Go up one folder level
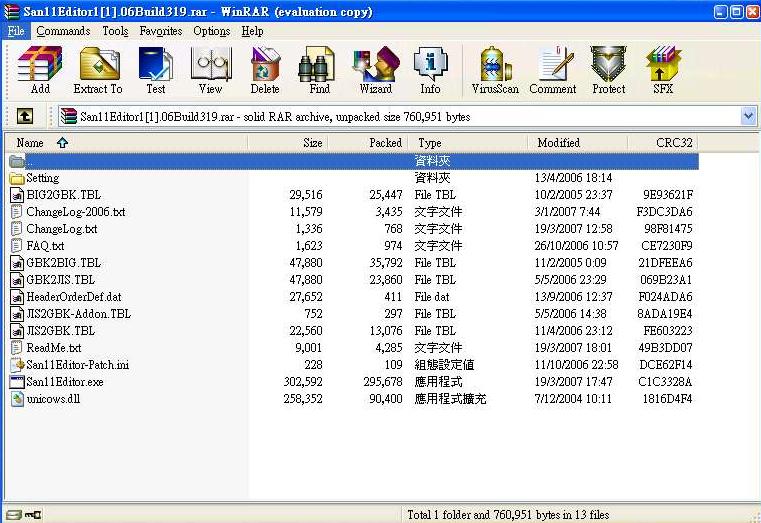 pos(25,116)
